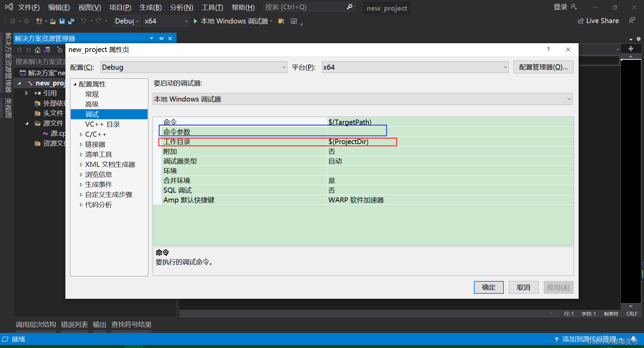Screen dimensions: 644x348
Task: Click the split editor plus icon
Action: pyautogui.click(x=631, y=49)
